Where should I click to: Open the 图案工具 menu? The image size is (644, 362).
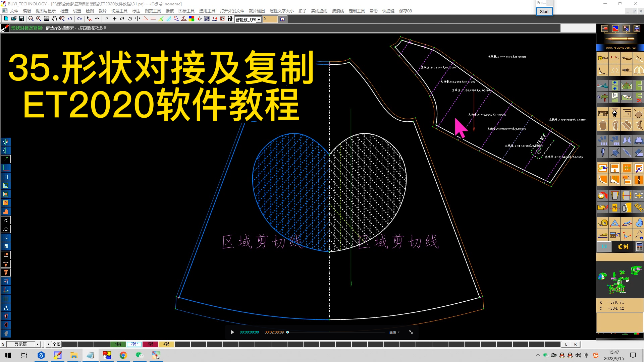pyautogui.click(x=153, y=11)
